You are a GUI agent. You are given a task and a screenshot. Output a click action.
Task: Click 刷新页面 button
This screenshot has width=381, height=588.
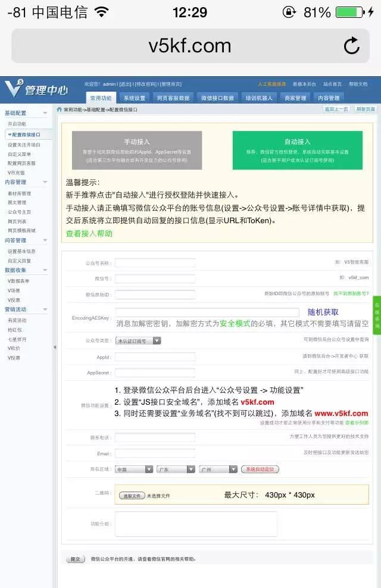(x=366, y=109)
